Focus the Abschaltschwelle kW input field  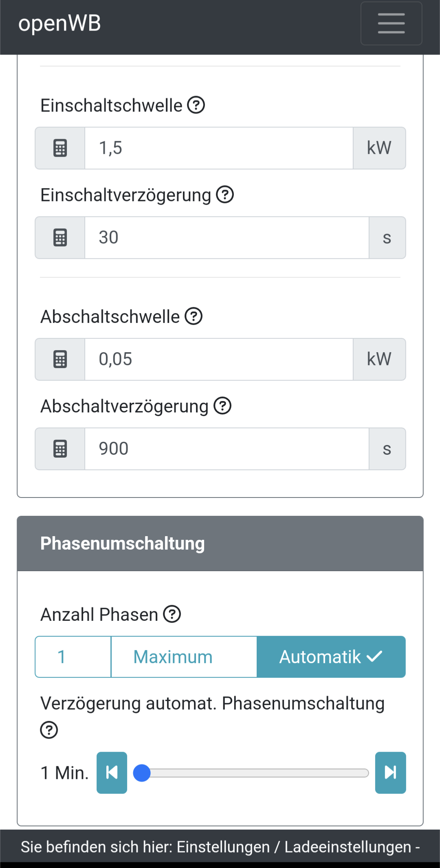click(x=218, y=359)
